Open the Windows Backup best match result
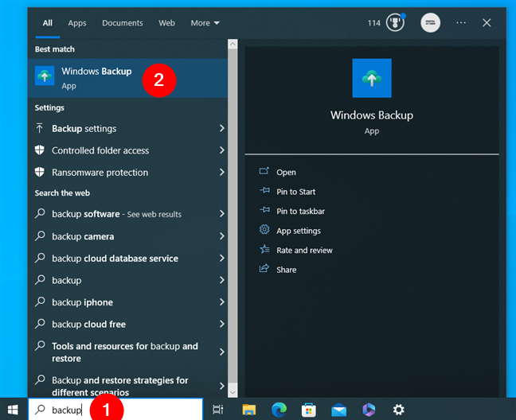516x420 pixels. (127, 78)
